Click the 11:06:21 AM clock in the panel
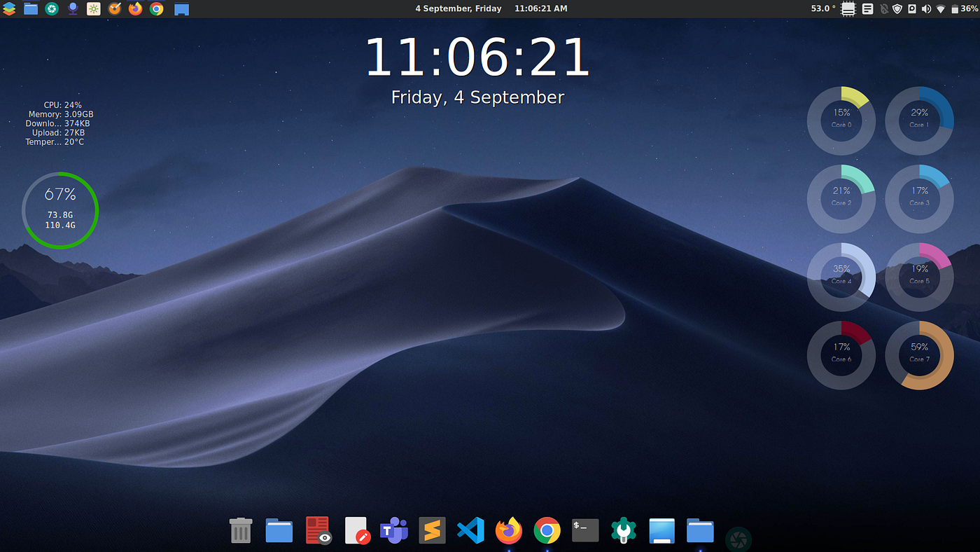Image resolution: width=980 pixels, height=552 pixels. click(x=540, y=8)
